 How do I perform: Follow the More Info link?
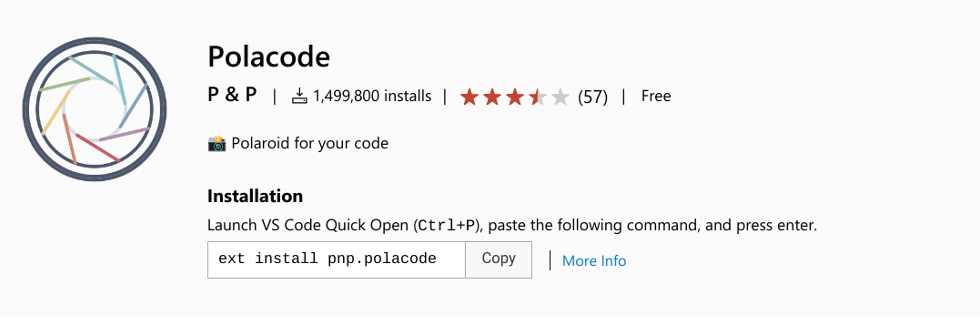pyautogui.click(x=594, y=261)
